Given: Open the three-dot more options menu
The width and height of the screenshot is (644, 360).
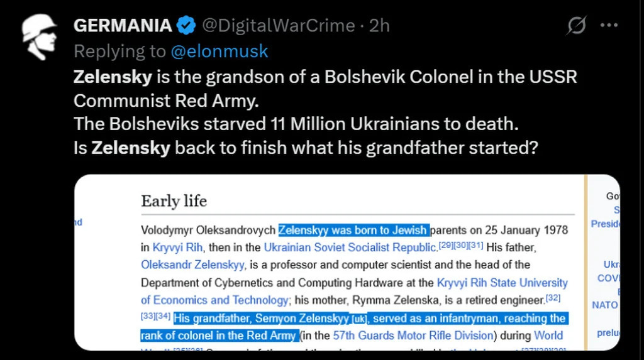Looking at the screenshot, I should click(x=609, y=26).
